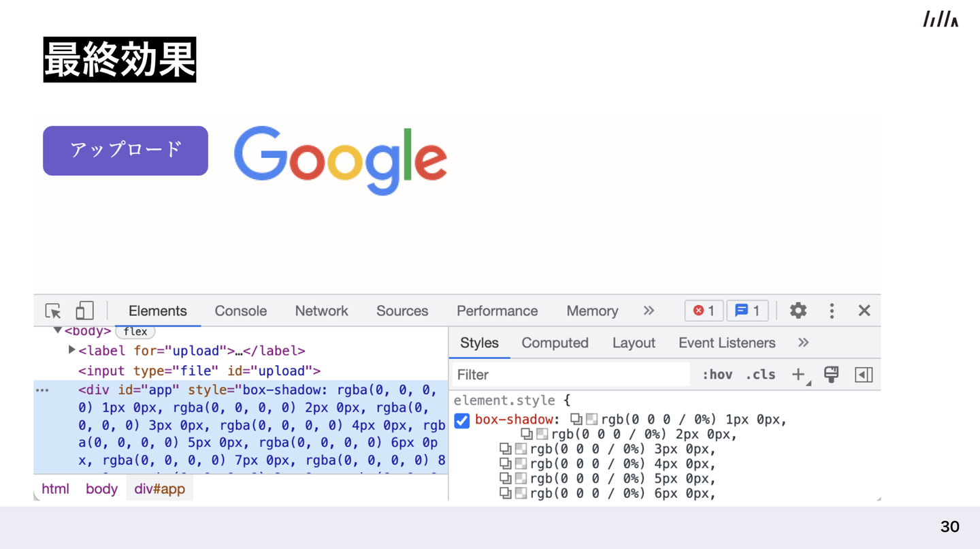Click the element.style selector text

pos(504,401)
